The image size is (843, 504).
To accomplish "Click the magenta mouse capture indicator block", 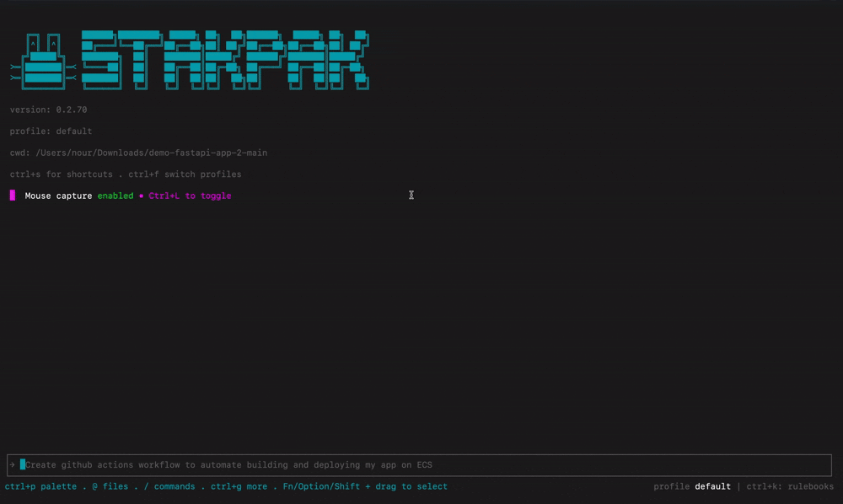I will coord(11,196).
